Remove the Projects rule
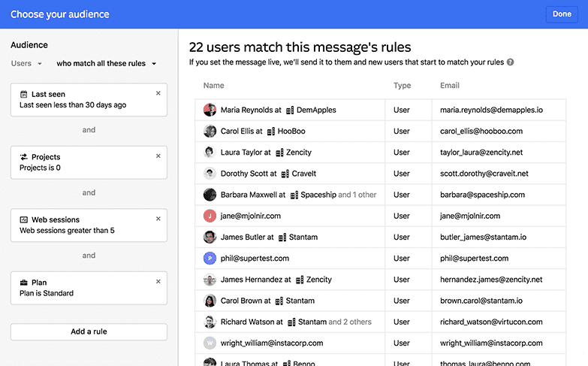This screenshot has width=588, height=366. [158, 156]
